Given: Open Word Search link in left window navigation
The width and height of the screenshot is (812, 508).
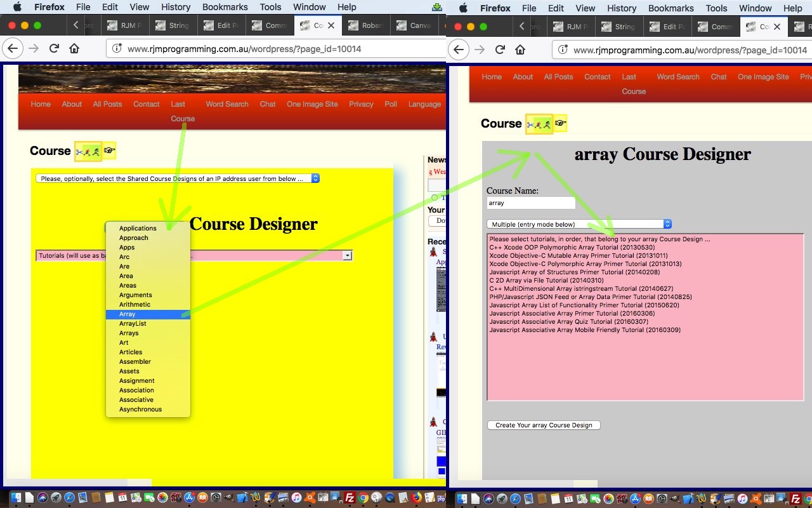Looking at the screenshot, I should coord(227,104).
